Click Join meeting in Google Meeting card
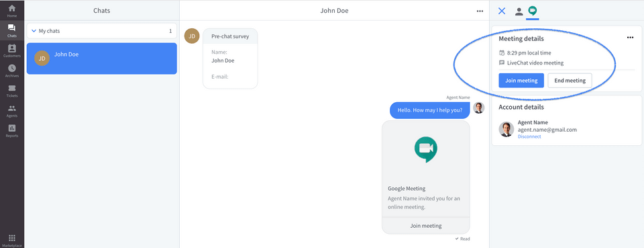 pyautogui.click(x=426, y=226)
